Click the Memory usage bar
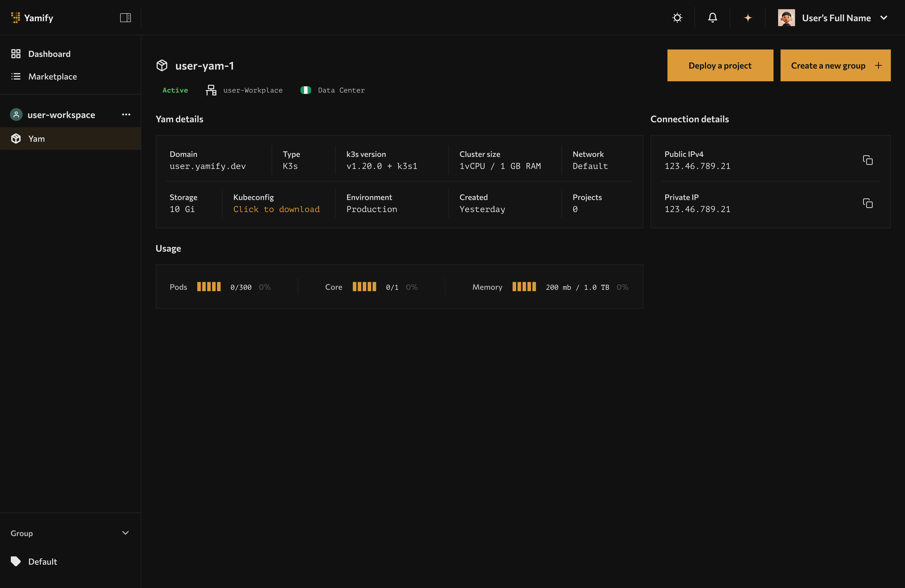 [x=524, y=287]
